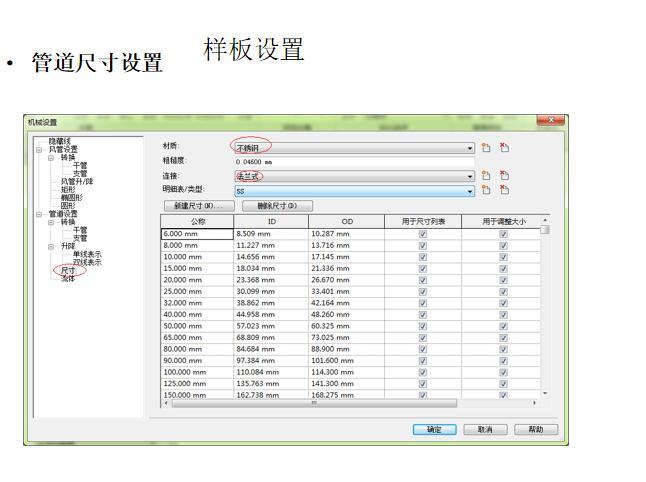The width and height of the screenshot is (646, 482).
Task: Click the delete icon on the 连接 row
Action: [504, 176]
